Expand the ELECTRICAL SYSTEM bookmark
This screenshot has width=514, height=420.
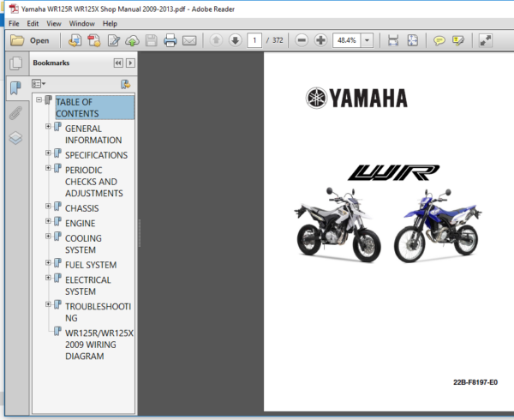coord(48,278)
